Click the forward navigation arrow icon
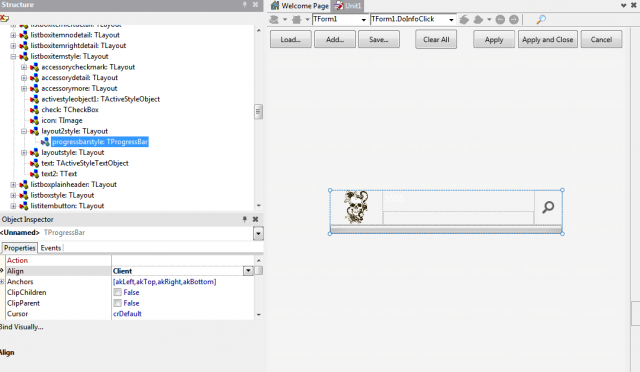 click(x=514, y=19)
